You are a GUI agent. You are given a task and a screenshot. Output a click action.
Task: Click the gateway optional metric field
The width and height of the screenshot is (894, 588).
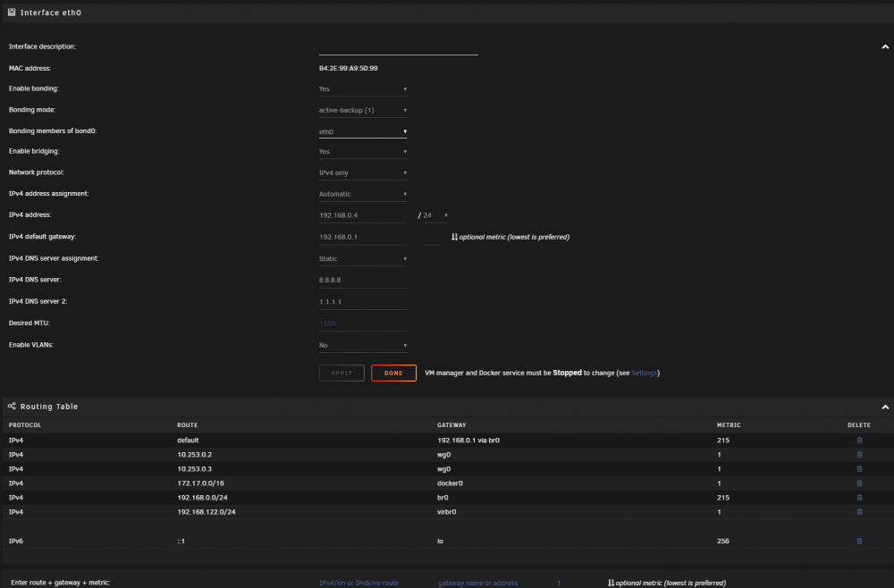tap(432, 238)
